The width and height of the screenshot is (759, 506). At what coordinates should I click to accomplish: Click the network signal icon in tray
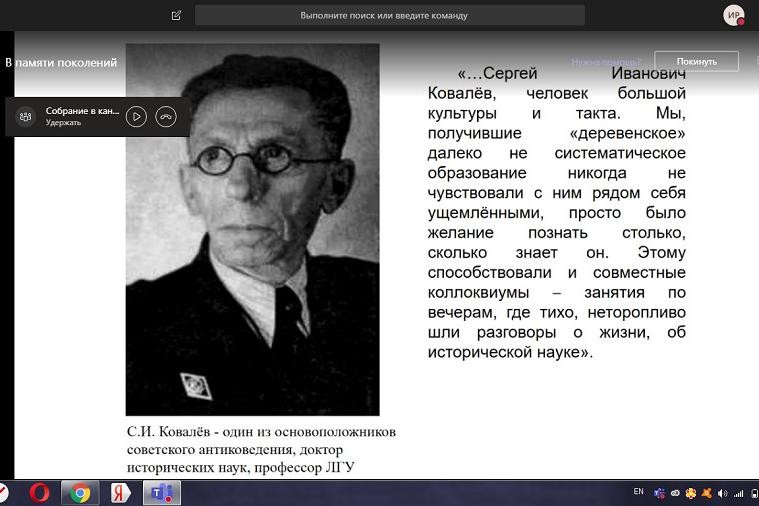pos(739,493)
